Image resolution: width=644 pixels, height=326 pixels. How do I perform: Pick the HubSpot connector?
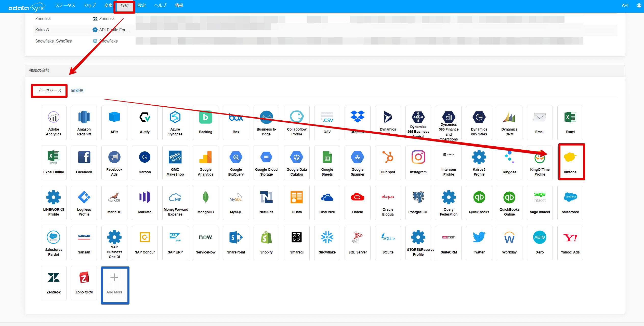pyautogui.click(x=388, y=162)
